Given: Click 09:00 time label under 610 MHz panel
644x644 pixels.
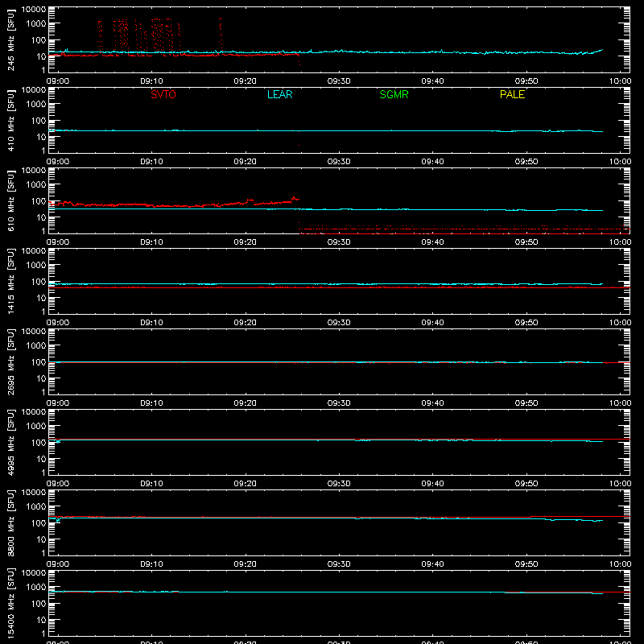Looking at the screenshot, I should point(58,242).
